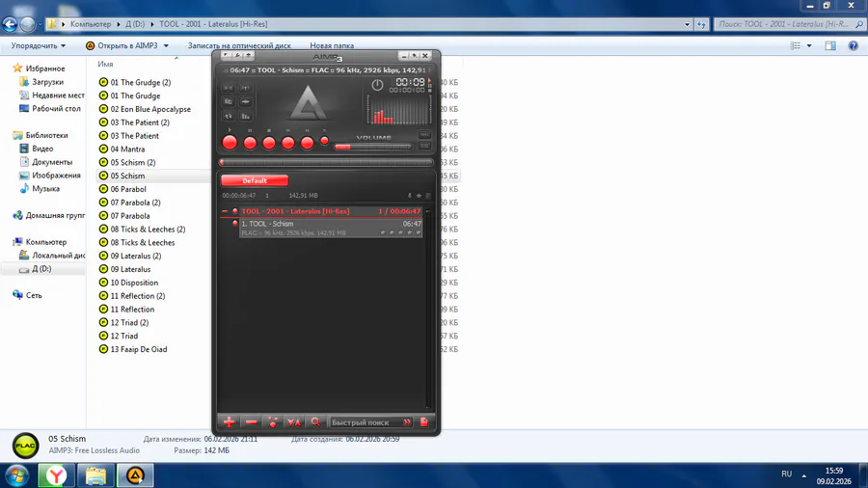Open the Упорядочить dropdown in Explorer
This screenshot has width=868, height=488.
pos(39,46)
